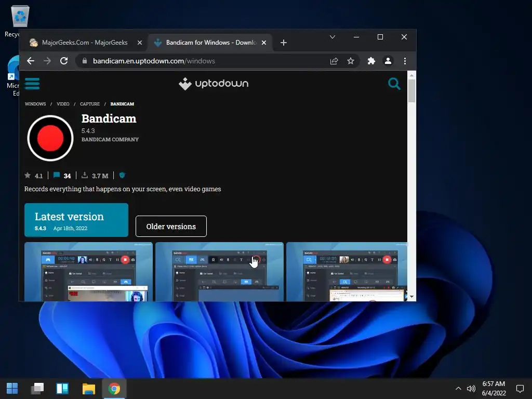Open Task View on taskbar
532x399 pixels.
coord(37,389)
